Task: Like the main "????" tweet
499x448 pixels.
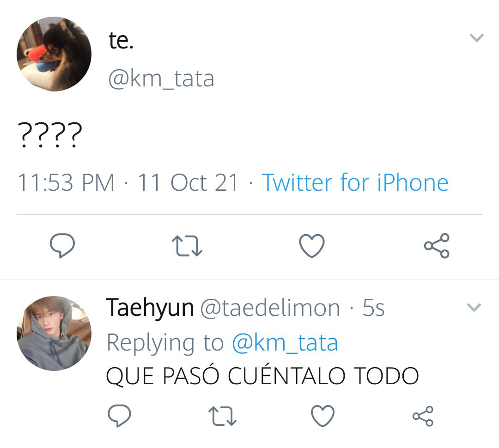Action: [312, 246]
